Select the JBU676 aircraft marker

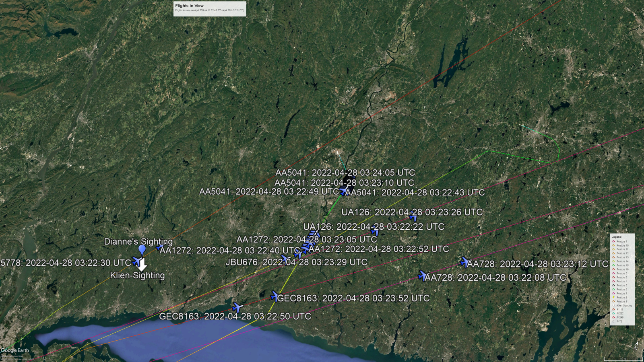(x=285, y=259)
